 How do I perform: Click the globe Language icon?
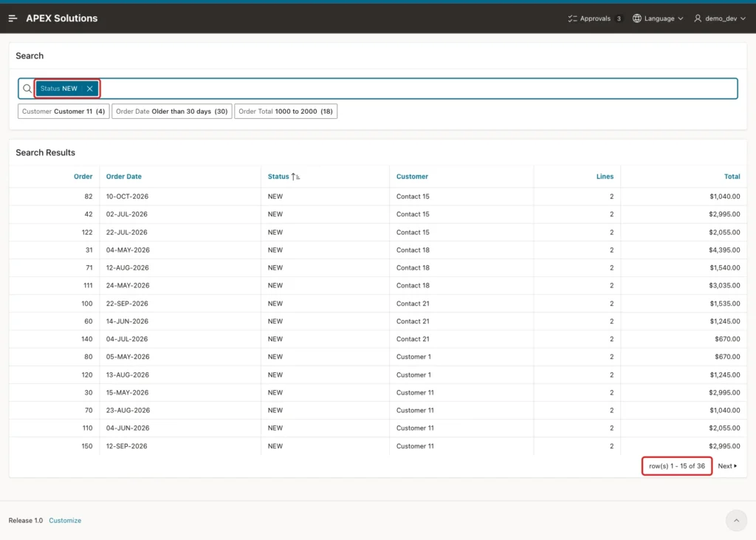click(637, 18)
